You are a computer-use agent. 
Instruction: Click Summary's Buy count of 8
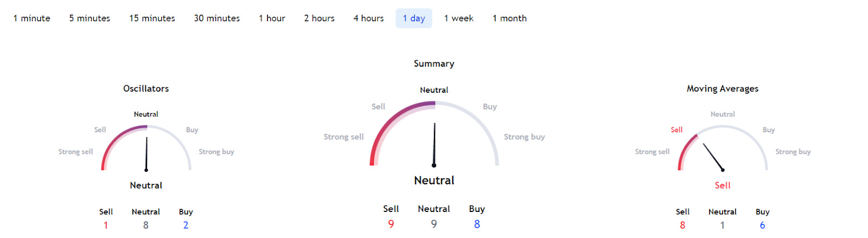point(477,224)
